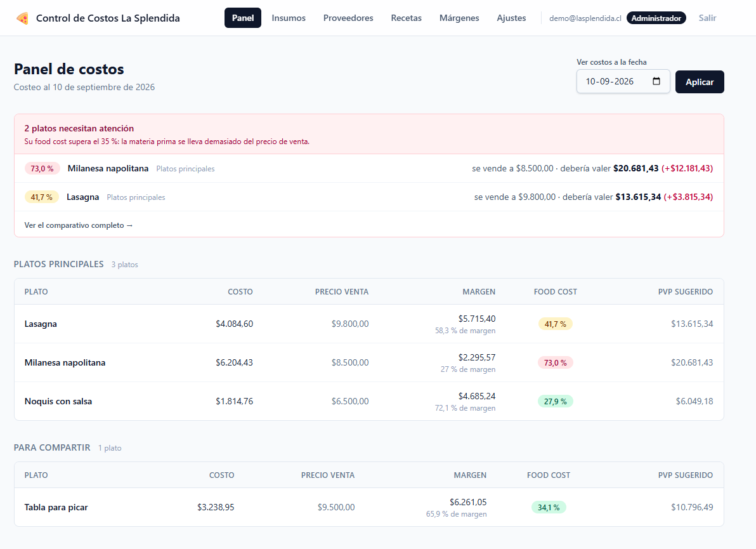Click the demo@lasplendida.cl account email
Screen dimensions: 756x549
585,18
